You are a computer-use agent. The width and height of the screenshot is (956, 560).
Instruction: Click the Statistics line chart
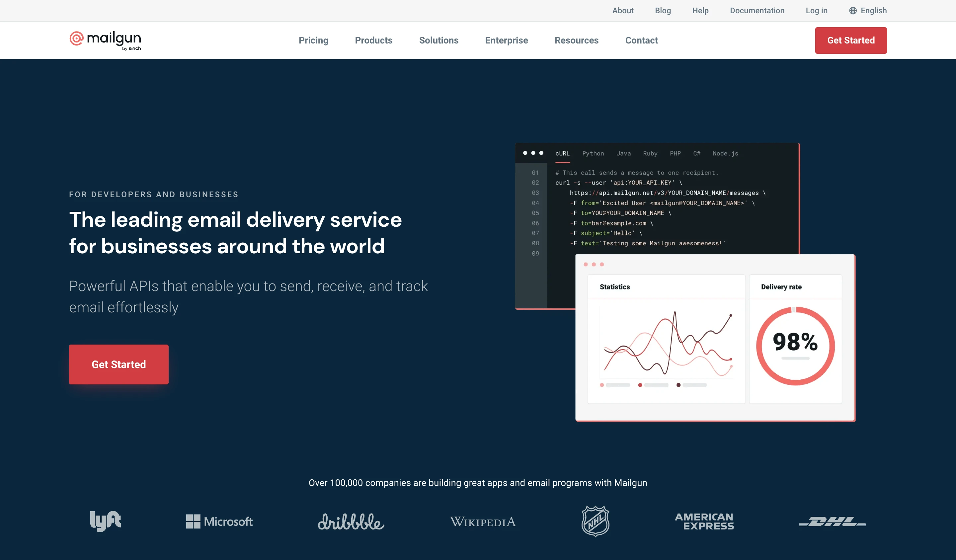click(667, 343)
